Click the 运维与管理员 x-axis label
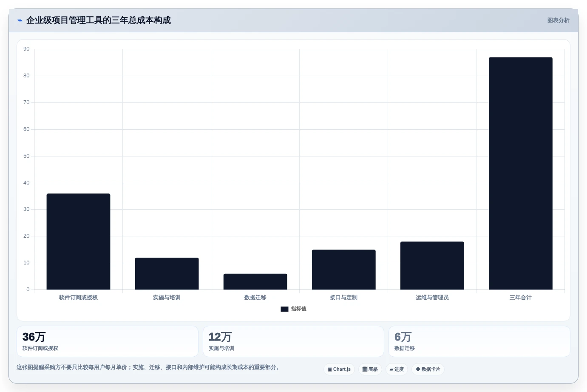Screen dimensions: 587x392 432,298
